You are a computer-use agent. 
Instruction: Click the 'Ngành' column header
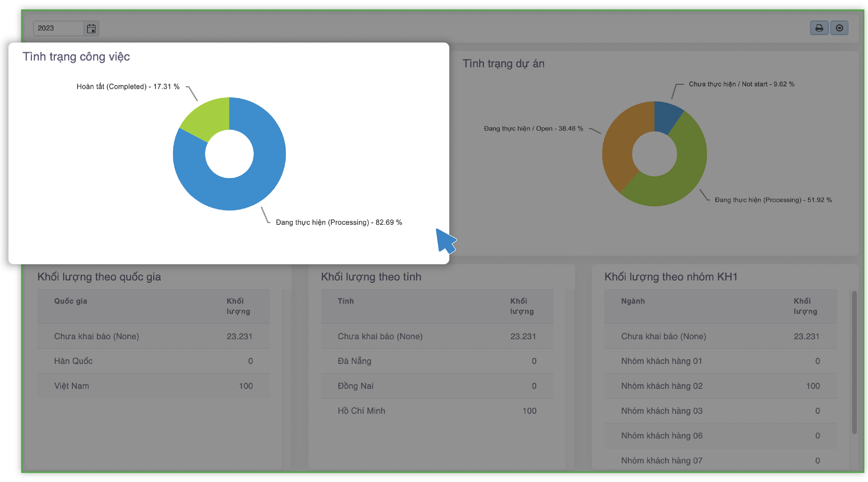(x=633, y=301)
